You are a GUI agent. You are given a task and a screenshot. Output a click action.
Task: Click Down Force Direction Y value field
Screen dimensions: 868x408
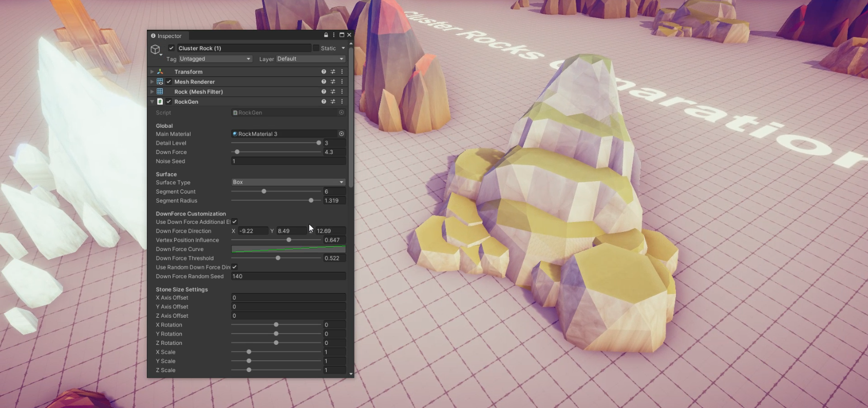point(291,231)
